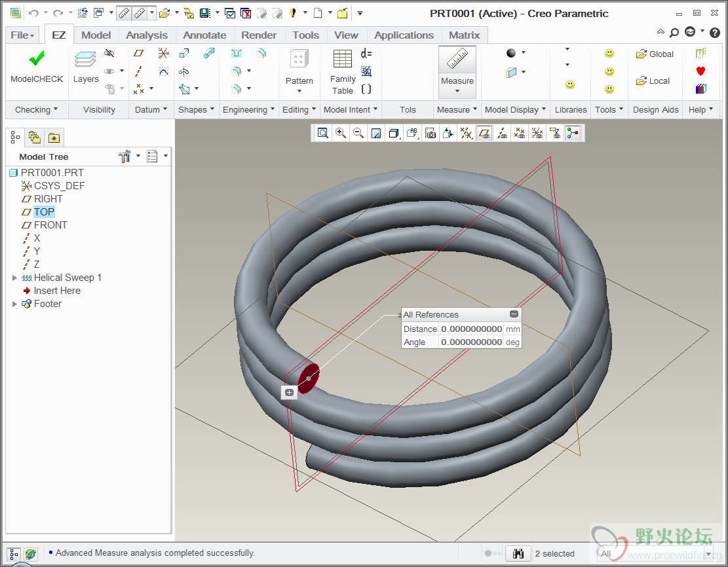Open the Pattern tool
The image size is (728, 567).
[x=299, y=70]
